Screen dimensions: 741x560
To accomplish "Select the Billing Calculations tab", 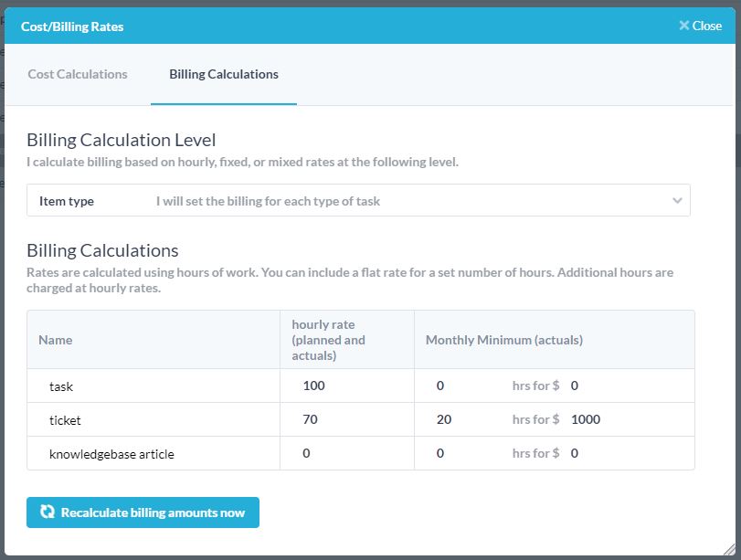I will [x=224, y=74].
